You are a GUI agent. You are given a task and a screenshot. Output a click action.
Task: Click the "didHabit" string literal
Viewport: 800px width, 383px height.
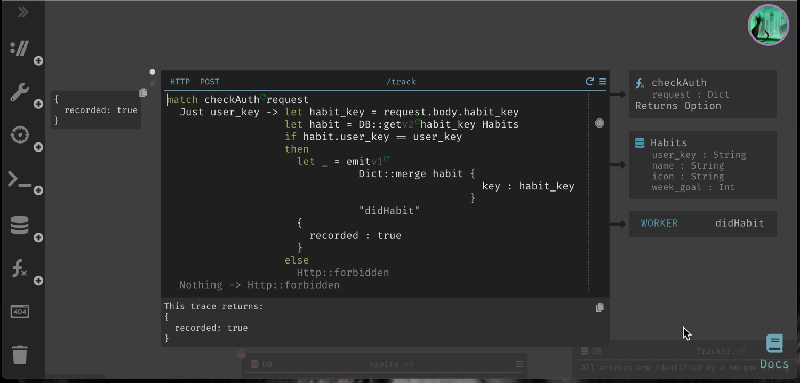pyautogui.click(x=389, y=211)
